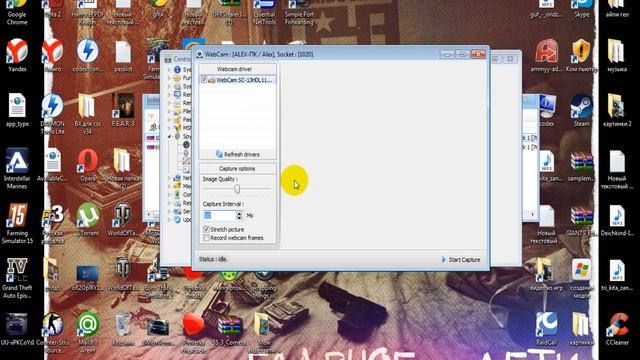Click the Capture Interval input field
The image size is (640, 360).
click(x=219, y=215)
